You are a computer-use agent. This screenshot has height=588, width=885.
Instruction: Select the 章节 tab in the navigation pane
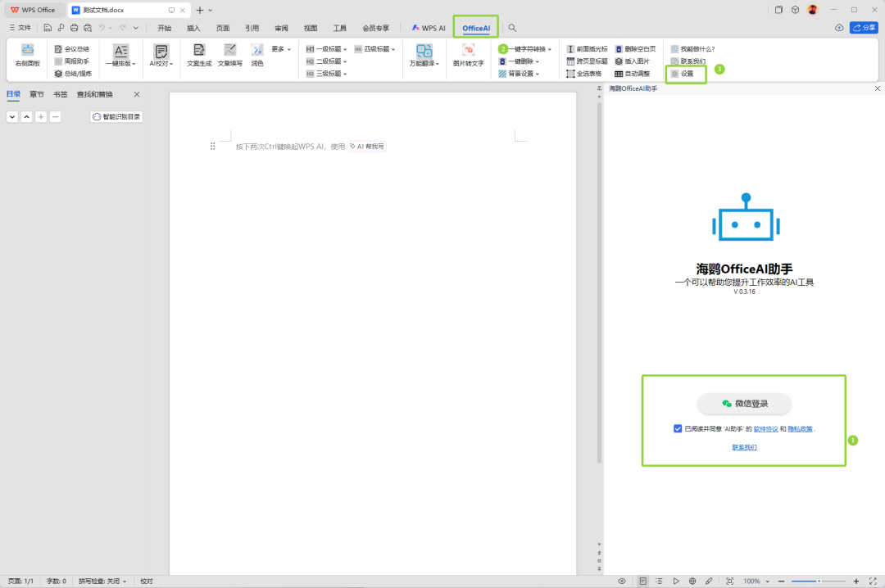pyautogui.click(x=37, y=94)
